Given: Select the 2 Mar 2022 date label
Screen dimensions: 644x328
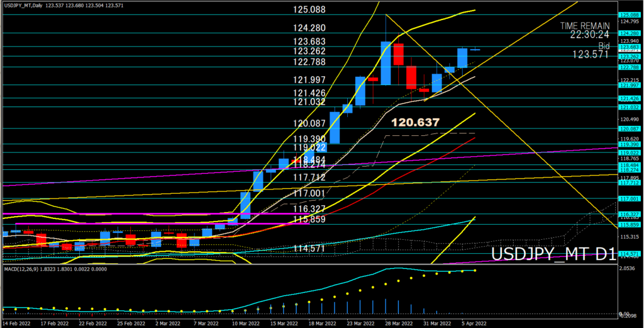Looking at the screenshot, I should pyautogui.click(x=169, y=324).
